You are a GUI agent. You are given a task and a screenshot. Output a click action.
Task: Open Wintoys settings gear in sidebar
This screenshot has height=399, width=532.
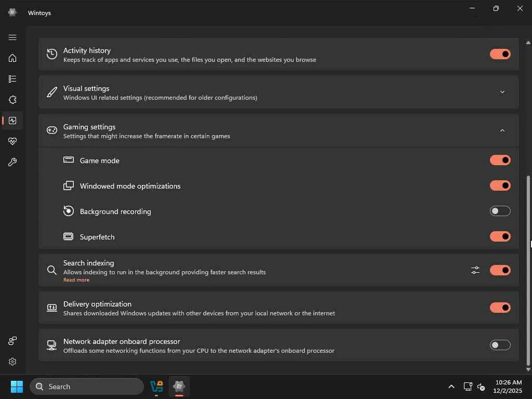tap(12, 362)
